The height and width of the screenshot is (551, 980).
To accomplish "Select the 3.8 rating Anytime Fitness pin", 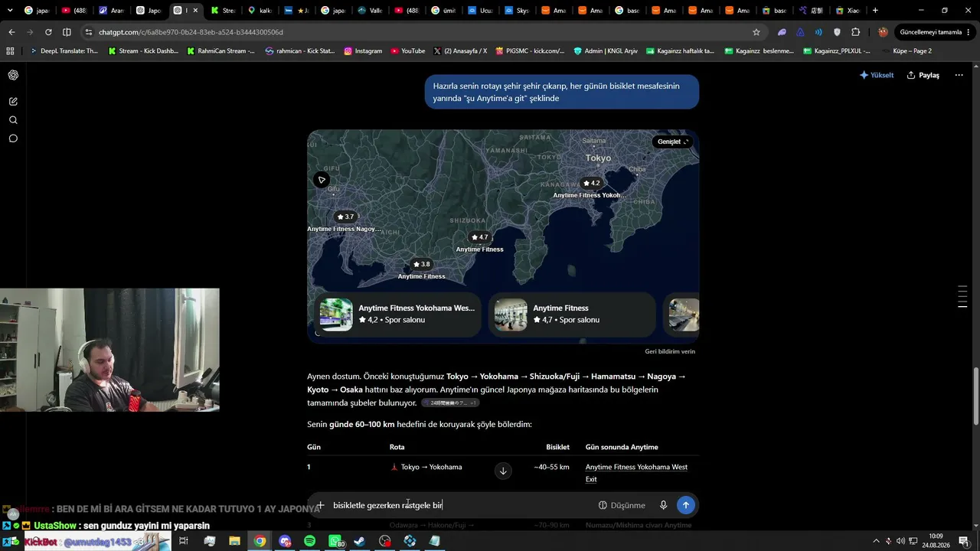I will (x=421, y=264).
